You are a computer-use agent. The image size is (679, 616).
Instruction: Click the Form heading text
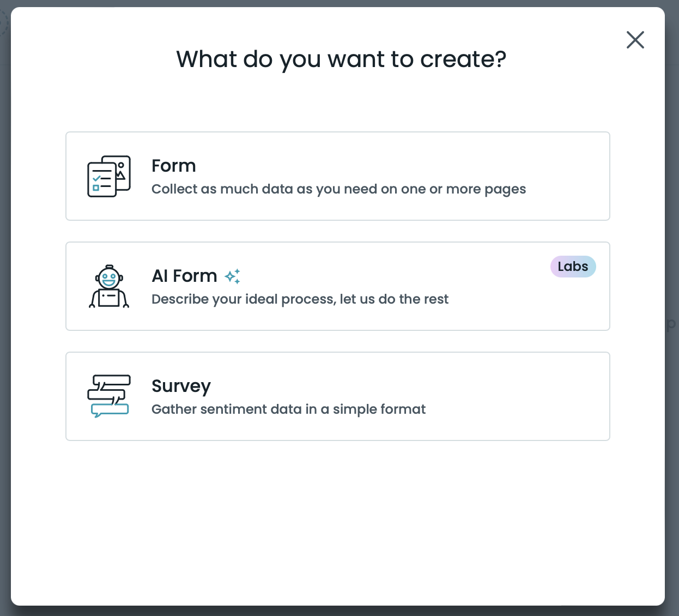pyautogui.click(x=173, y=166)
